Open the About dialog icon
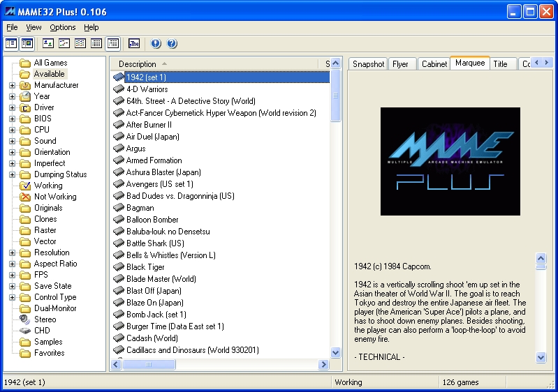The width and height of the screenshot is (558, 392). 155,43
